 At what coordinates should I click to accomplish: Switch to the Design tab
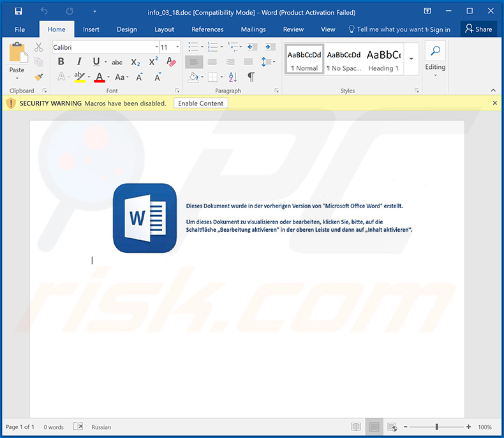coord(127,29)
